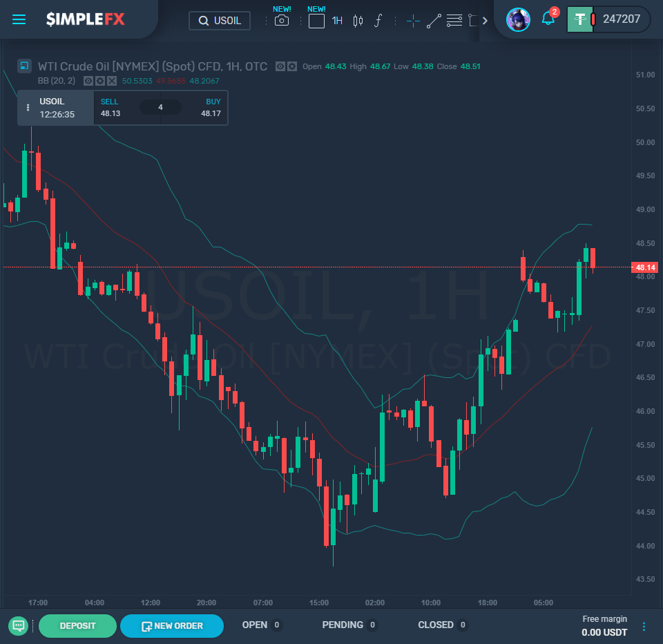This screenshot has height=644, width=663.
Task: Open the indicators function icon
Action: point(378,20)
